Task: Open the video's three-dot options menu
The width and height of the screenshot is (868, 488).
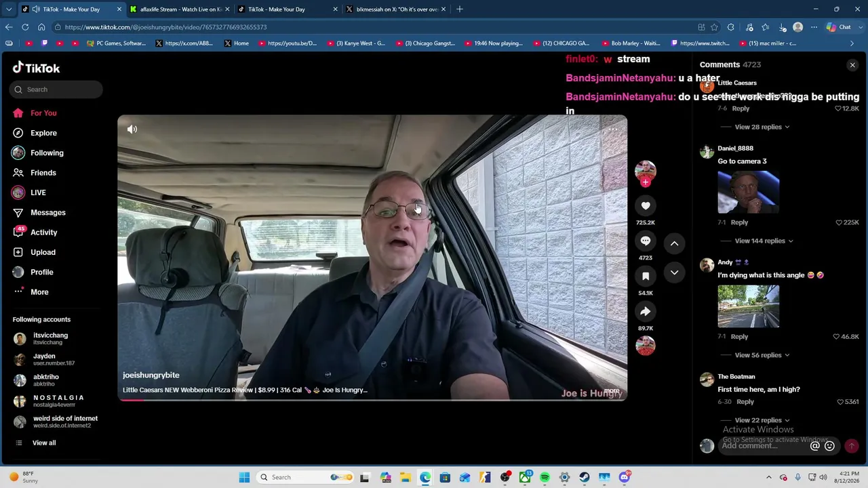Action: 613,129
